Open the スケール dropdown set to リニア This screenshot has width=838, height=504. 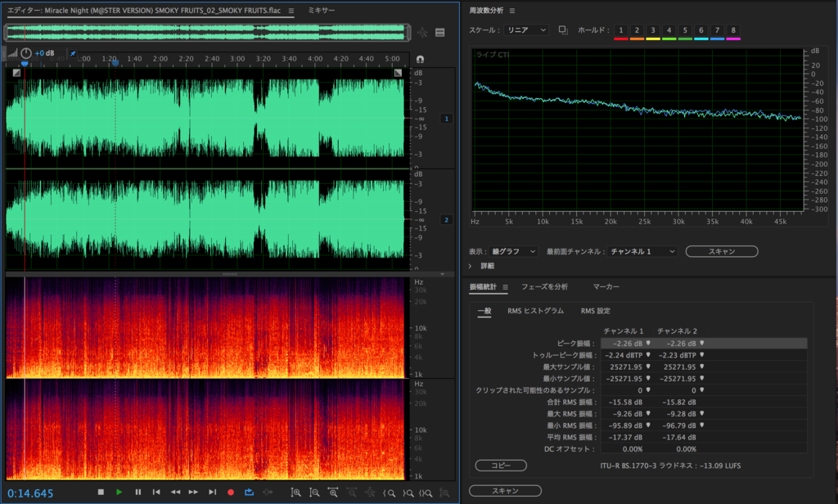(526, 30)
